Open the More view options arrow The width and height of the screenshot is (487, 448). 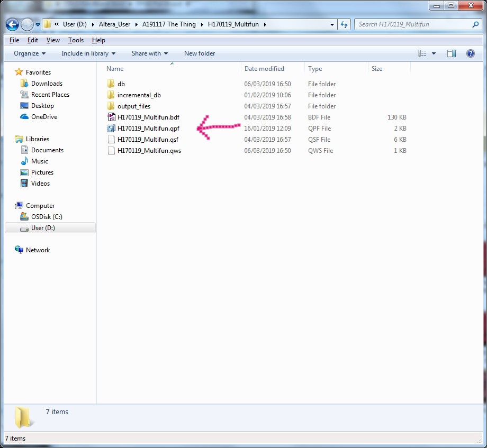(x=434, y=53)
